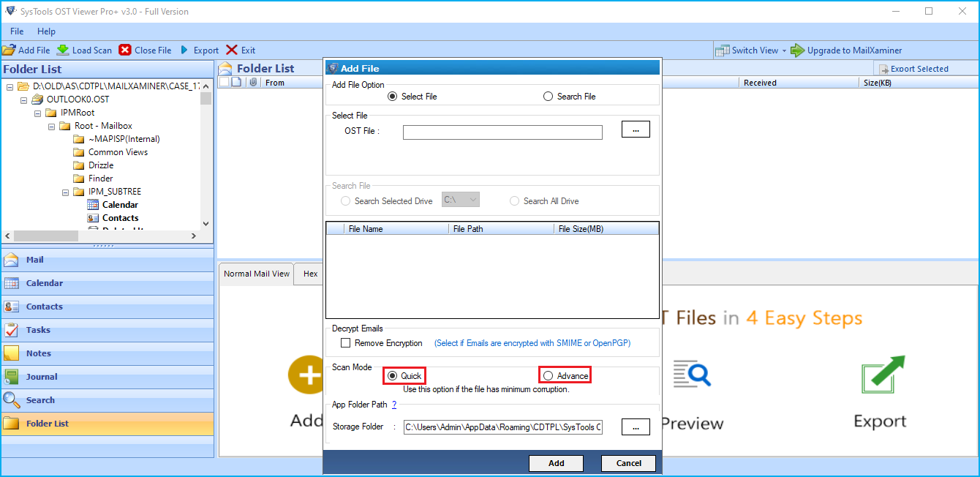Image resolution: width=980 pixels, height=477 pixels.
Task: Click the File Name column header
Action: pyautogui.click(x=396, y=229)
